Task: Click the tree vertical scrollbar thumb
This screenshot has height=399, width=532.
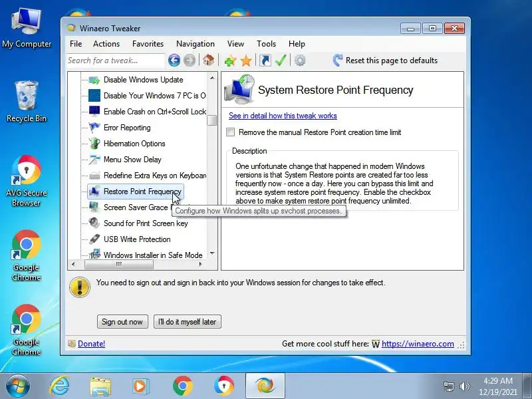Action: (212, 120)
